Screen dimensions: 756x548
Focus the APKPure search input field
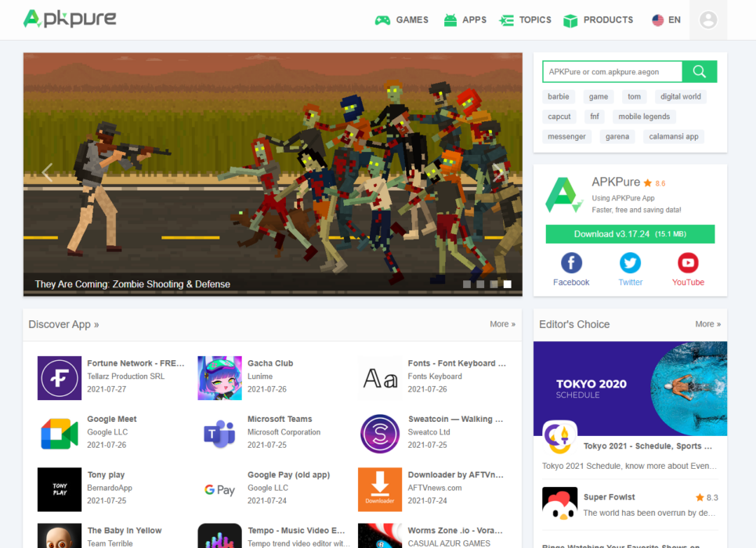(612, 72)
